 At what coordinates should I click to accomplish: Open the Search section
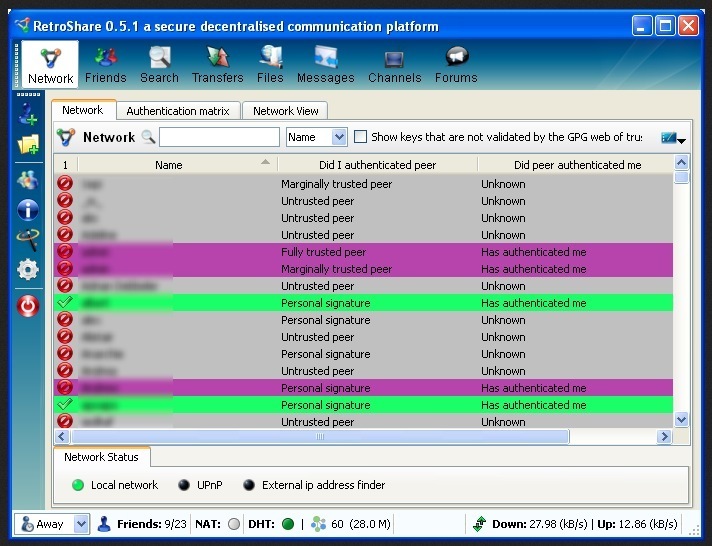coord(159,65)
